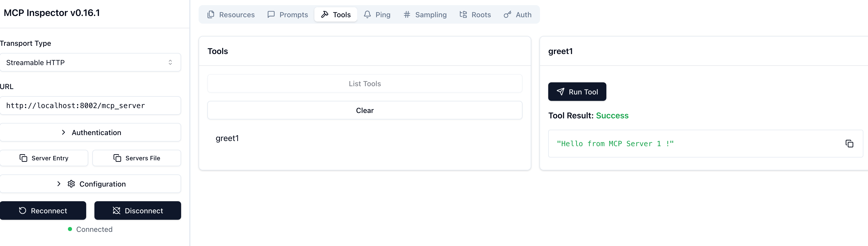Expand the Authentication section
Image resolution: width=868 pixels, height=246 pixels.
tap(90, 133)
